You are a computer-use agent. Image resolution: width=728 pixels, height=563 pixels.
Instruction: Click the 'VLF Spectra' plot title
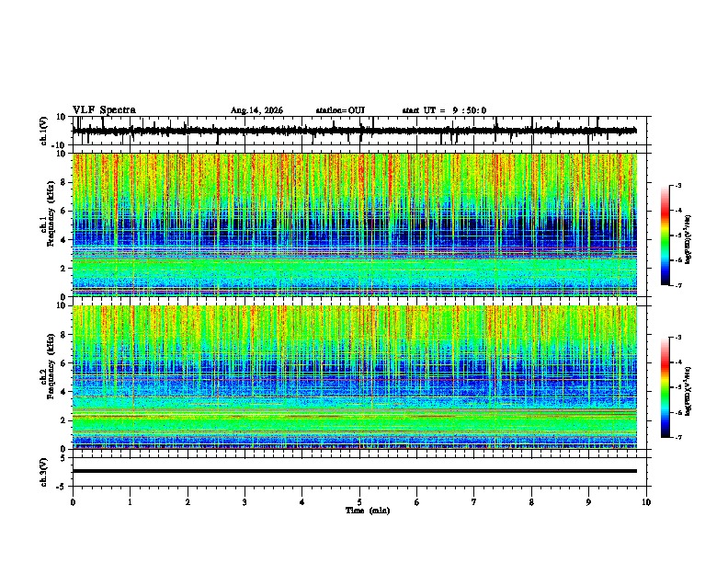point(104,110)
